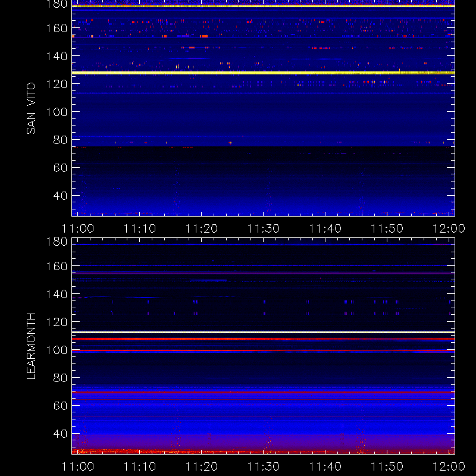476x476 pixels.
Task: Select the 120 tick label on SAN VITO axis
Action: 57,84
